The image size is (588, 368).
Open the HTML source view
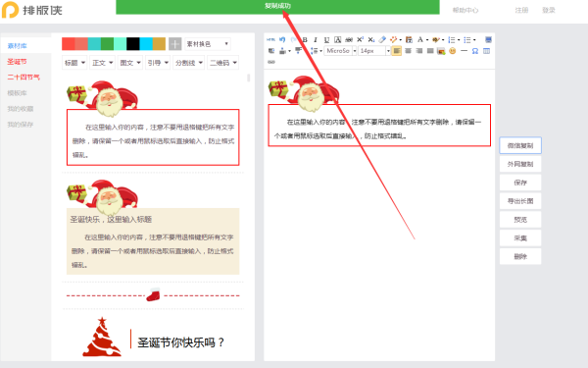[x=270, y=40]
